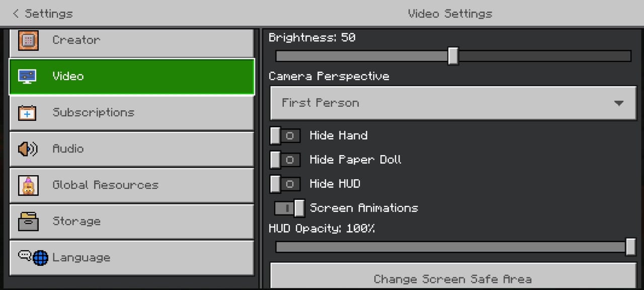Switch to the Storage tab
The width and height of the screenshot is (644, 290).
(x=132, y=222)
